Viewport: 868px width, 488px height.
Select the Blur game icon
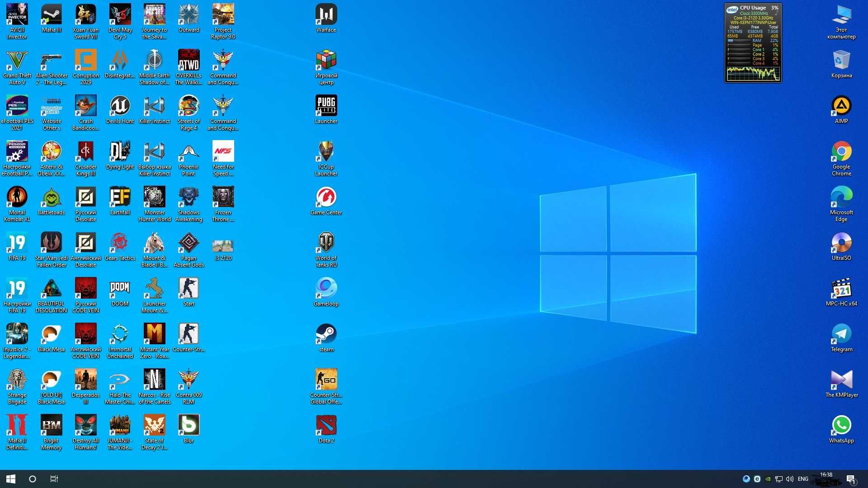(189, 429)
